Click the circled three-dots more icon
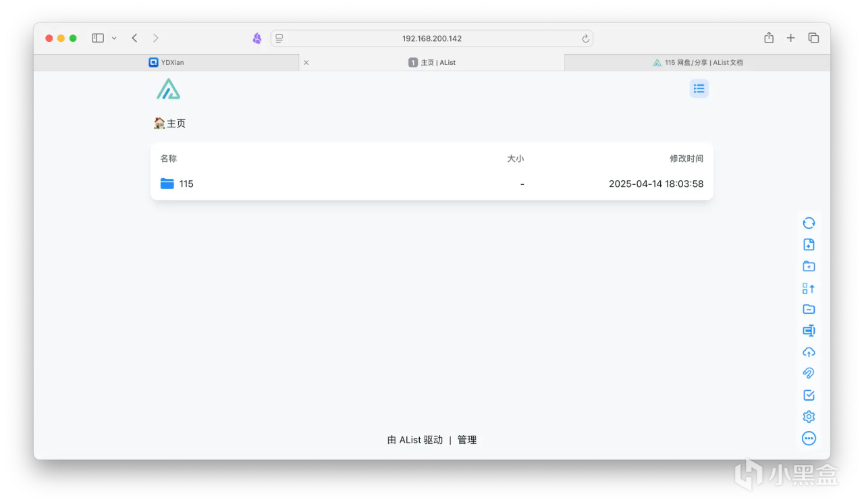This screenshot has height=504, width=864. (x=809, y=439)
